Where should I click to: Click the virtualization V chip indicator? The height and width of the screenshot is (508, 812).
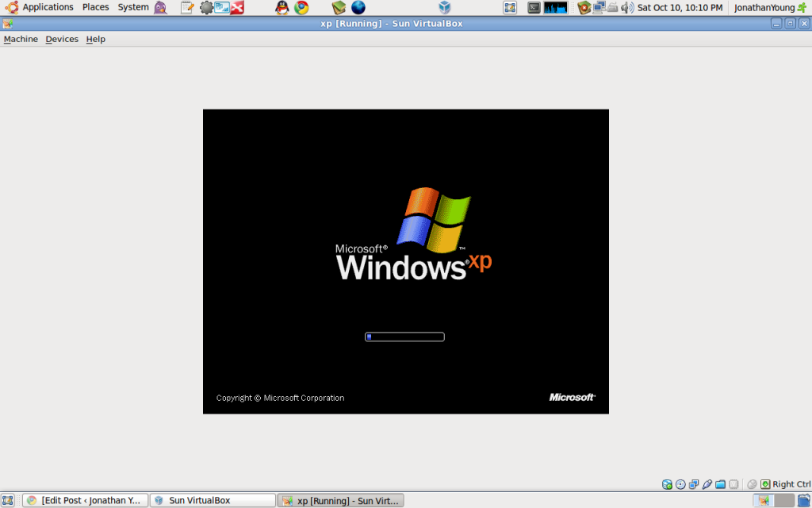click(x=733, y=484)
